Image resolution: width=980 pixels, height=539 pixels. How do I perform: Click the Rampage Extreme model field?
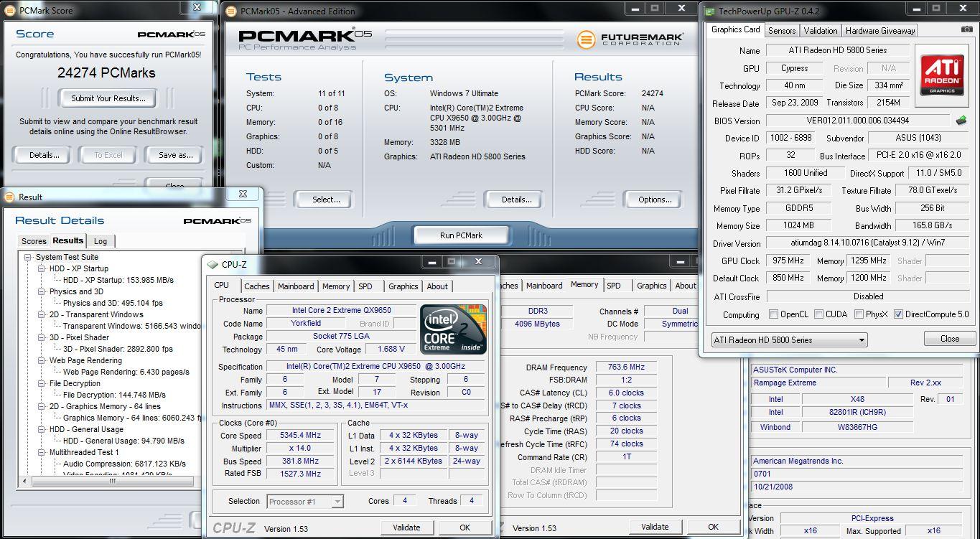[816, 383]
